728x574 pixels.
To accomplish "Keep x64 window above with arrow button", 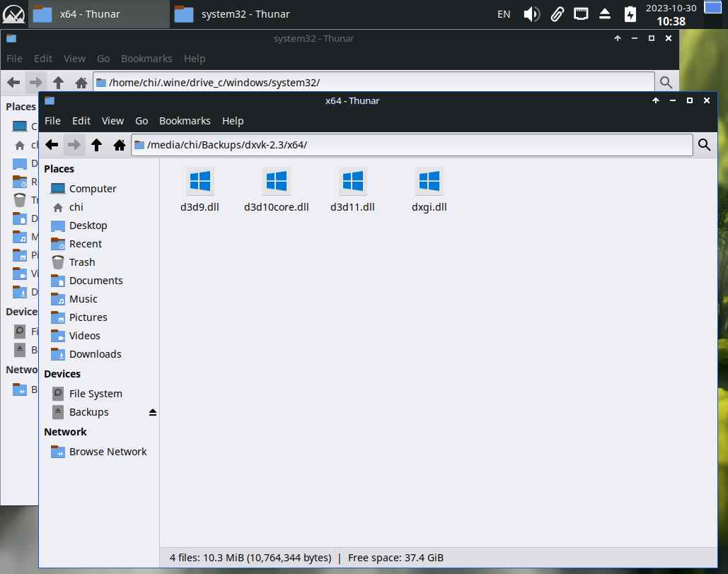I will [x=656, y=100].
